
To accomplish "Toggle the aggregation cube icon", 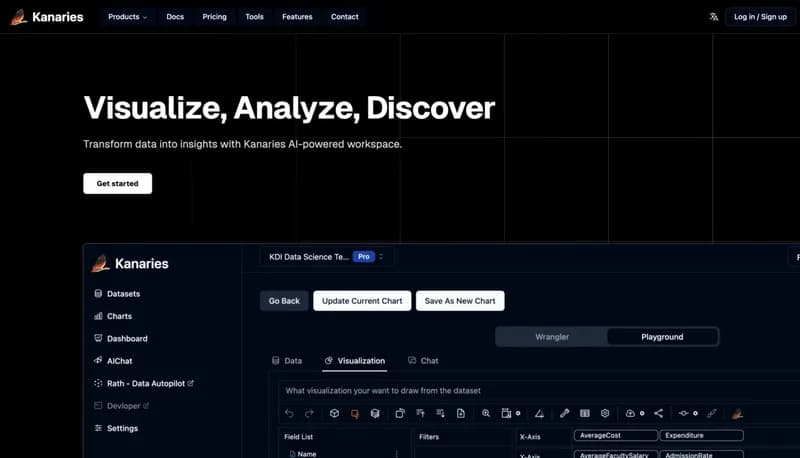I will coord(334,413).
